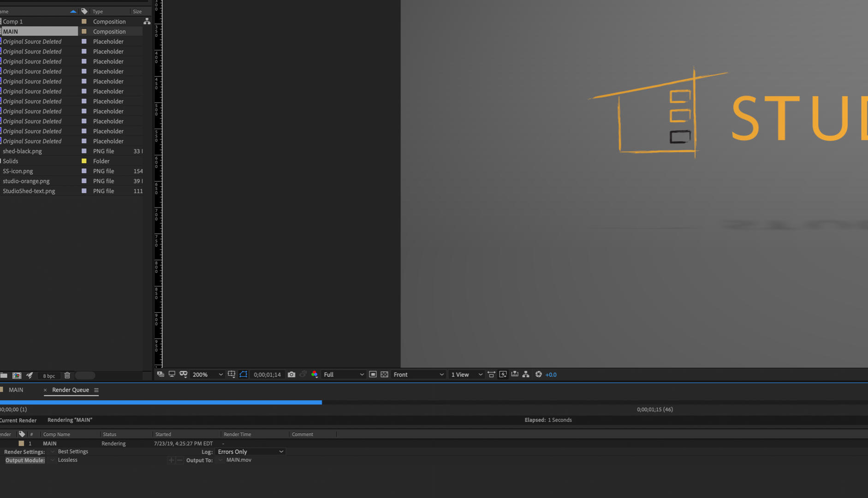Click the 8 bpc color depth button
868x498 pixels.
(49, 376)
